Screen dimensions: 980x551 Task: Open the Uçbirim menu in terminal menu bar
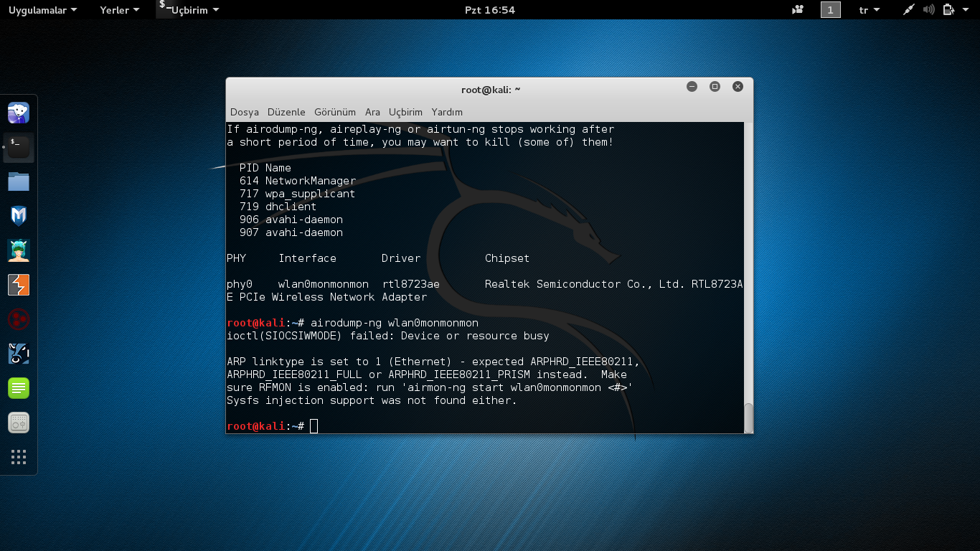(405, 112)
